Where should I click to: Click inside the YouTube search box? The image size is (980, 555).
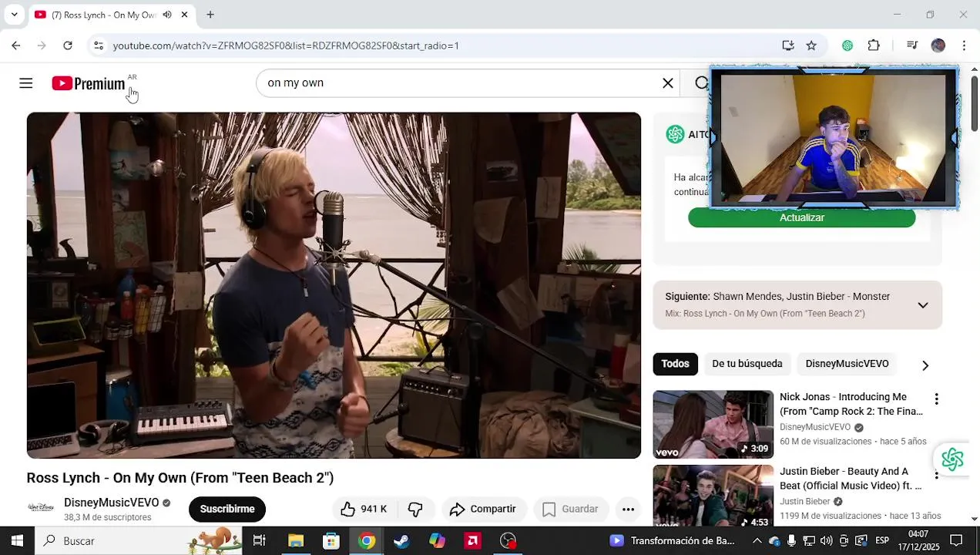pyautogui.click(x=458, y=83)
